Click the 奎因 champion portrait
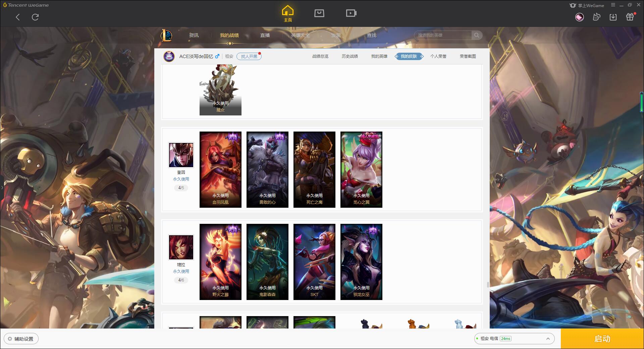Screen dimensions: 644x349 [181, 155]
